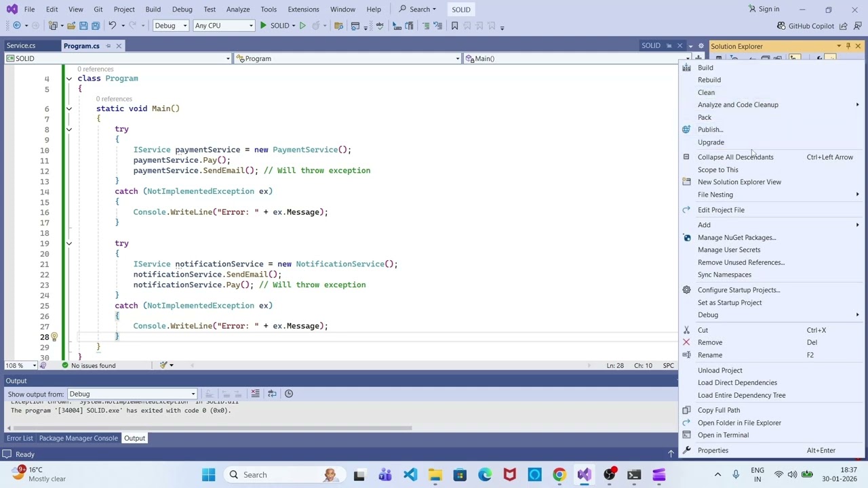
Task: Open the Debug configuration dropdown
Action: pos(170,26)
